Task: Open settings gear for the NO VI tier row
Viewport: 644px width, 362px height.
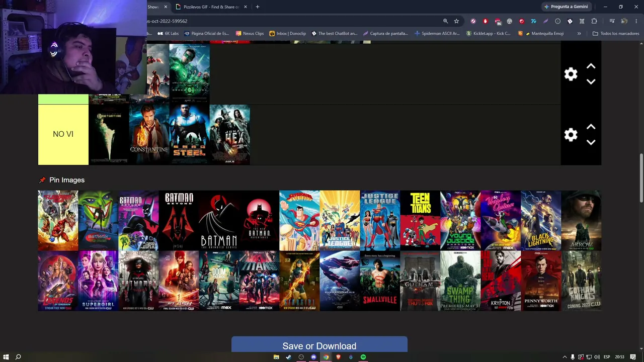Action: point(571,135)
